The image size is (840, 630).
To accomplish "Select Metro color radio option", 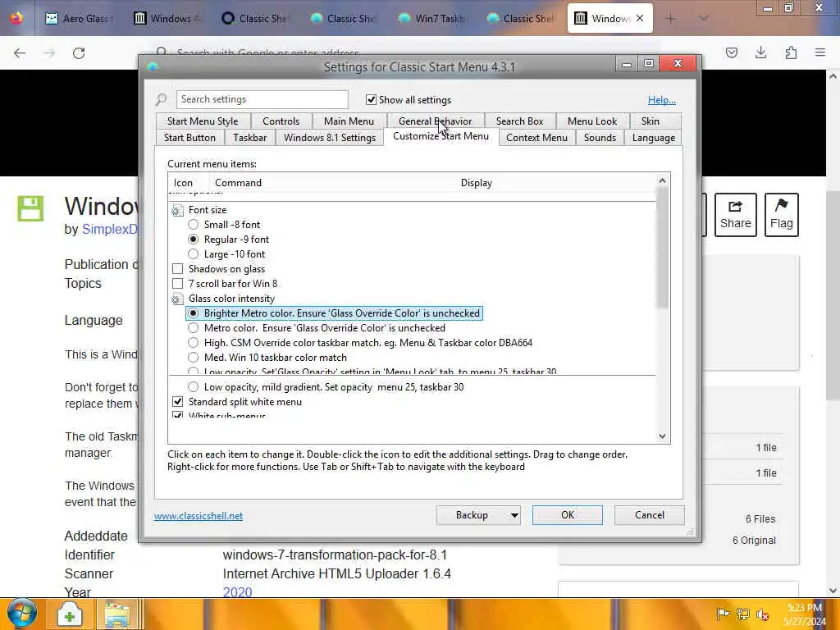I will point(194,328).
